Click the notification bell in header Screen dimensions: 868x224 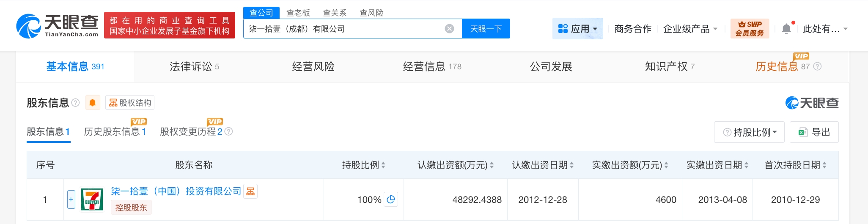click(786, 29)
